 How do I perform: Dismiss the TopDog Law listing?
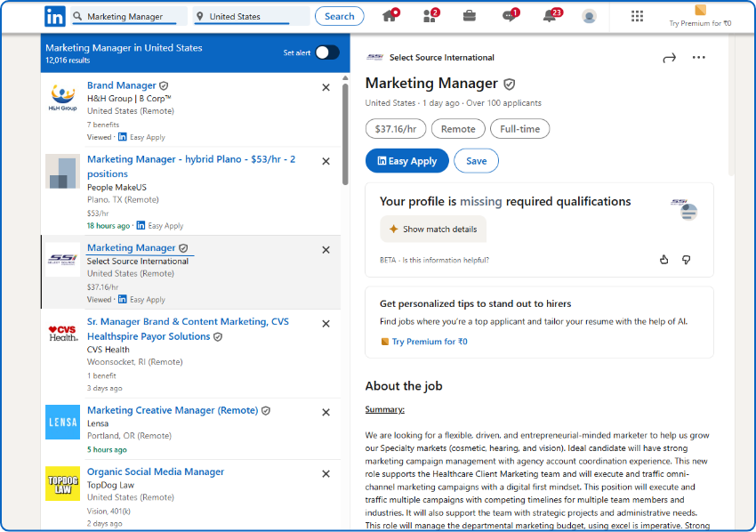coord(326,473)
